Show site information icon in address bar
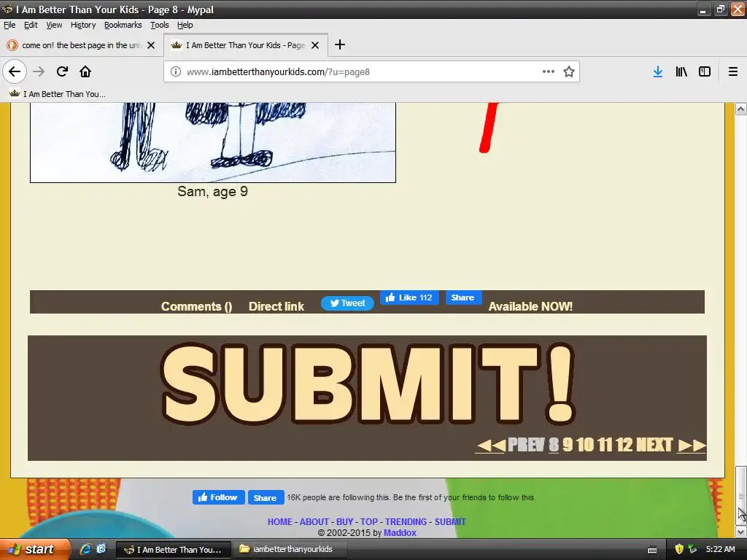This screenshot has width=747, height=560. click(176, 72)
